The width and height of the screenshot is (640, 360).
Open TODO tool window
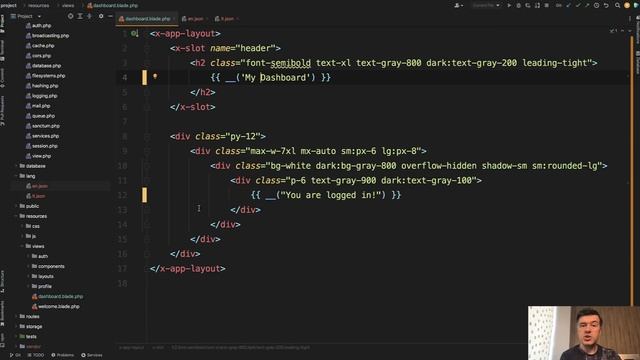click(x=36, y=355)
